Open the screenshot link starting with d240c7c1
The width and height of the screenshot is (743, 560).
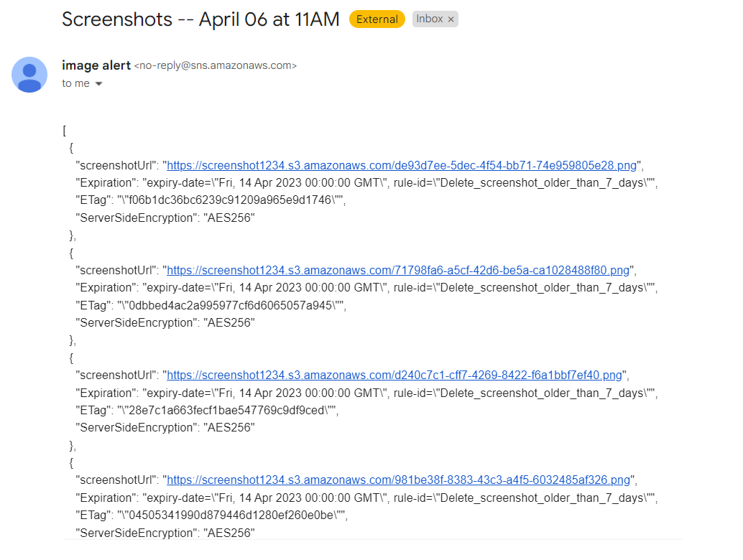pyautogui.click(x=394, y=375)
